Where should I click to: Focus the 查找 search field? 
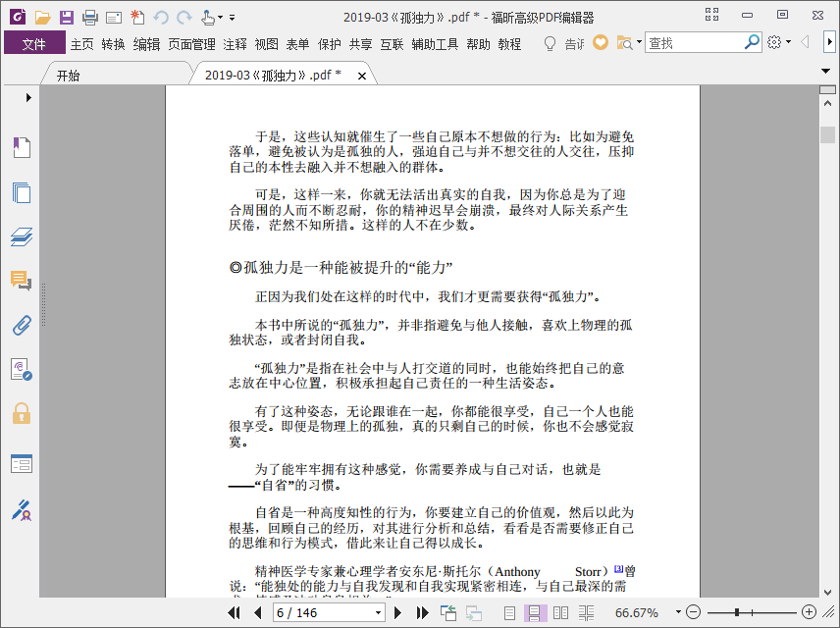(x=695, y=43)
